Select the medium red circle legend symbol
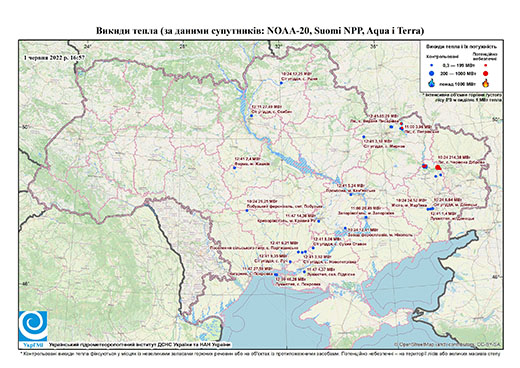 point(485,73)
